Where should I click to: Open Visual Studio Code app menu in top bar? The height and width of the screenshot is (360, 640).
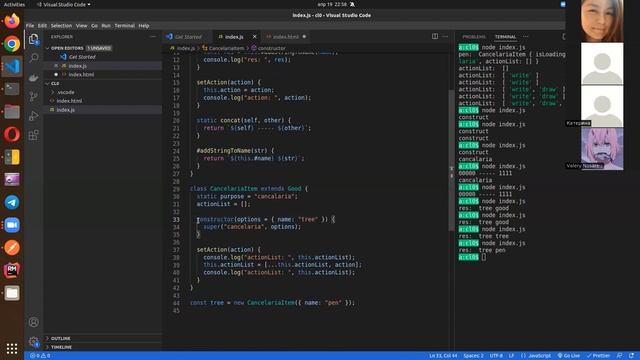(x=64, y=4)
